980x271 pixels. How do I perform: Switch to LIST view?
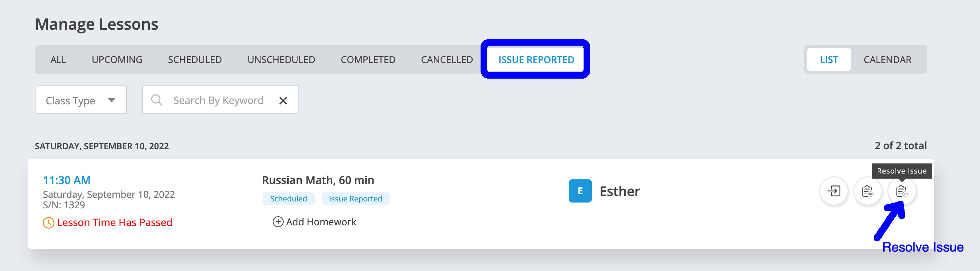click(829, 60)
